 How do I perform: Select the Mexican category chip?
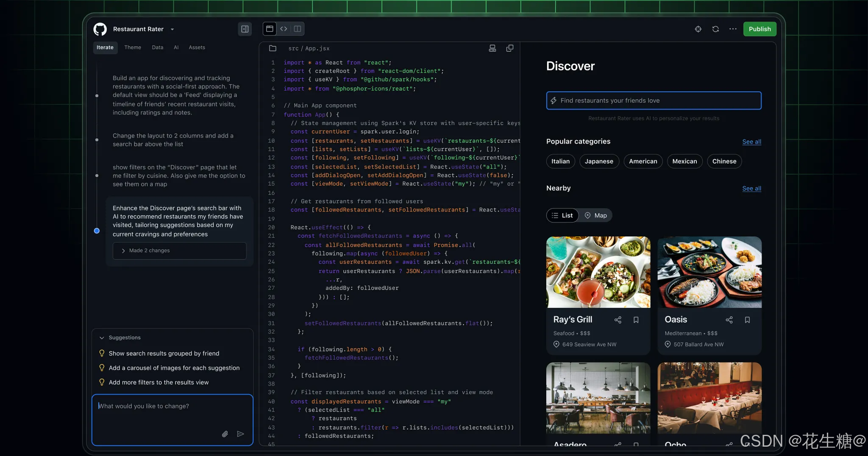click(x=684, y=161)
